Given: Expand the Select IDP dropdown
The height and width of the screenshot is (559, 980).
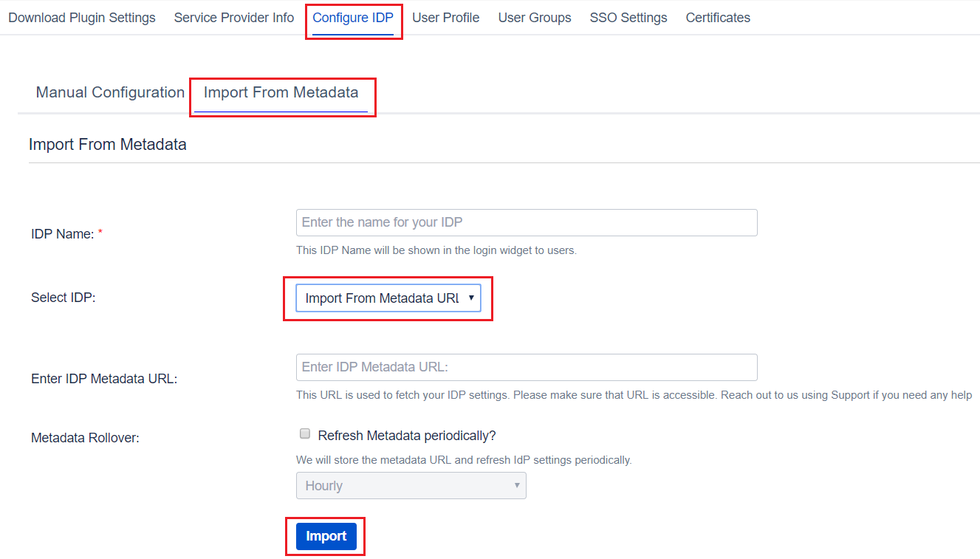Looking at the screenshot, I should coord(388,298).
